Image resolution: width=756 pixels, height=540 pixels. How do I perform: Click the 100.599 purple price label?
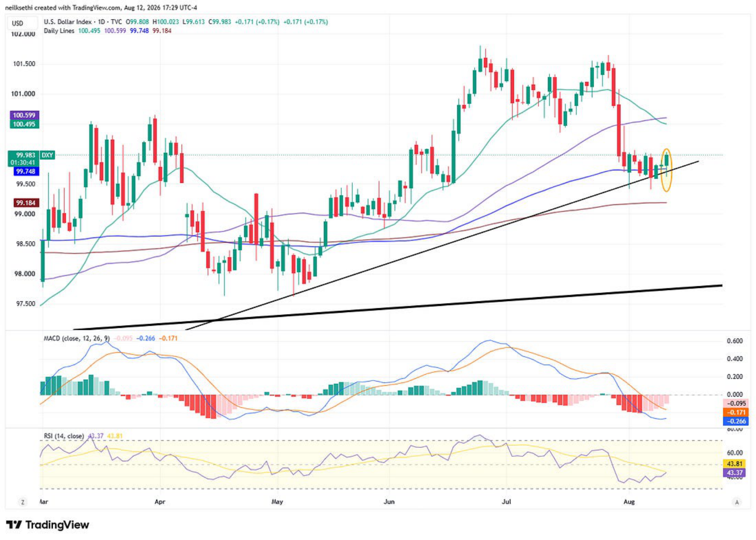click(24, 115)
